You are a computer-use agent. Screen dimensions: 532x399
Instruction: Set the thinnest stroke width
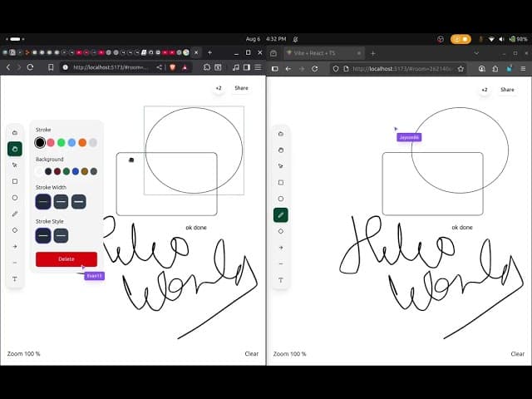point(43,202)
